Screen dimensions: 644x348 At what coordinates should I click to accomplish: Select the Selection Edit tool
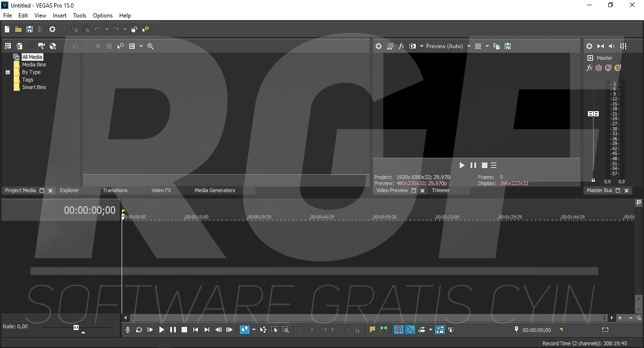(x=274, y=330)
